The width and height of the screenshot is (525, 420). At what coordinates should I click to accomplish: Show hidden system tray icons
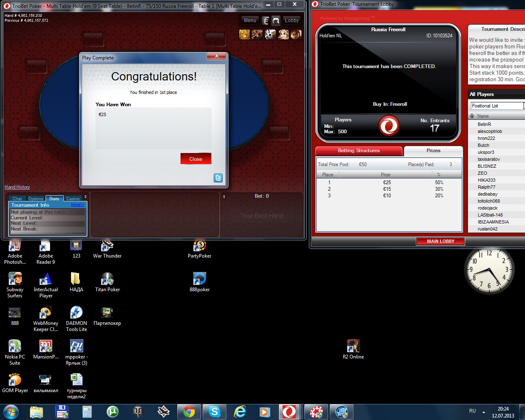[x=484, y=412]
